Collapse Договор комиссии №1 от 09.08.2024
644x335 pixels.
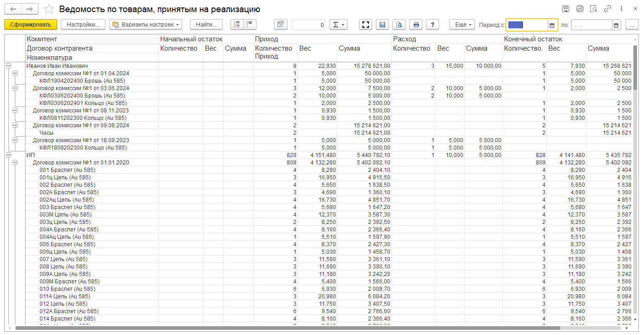point(15,125)
